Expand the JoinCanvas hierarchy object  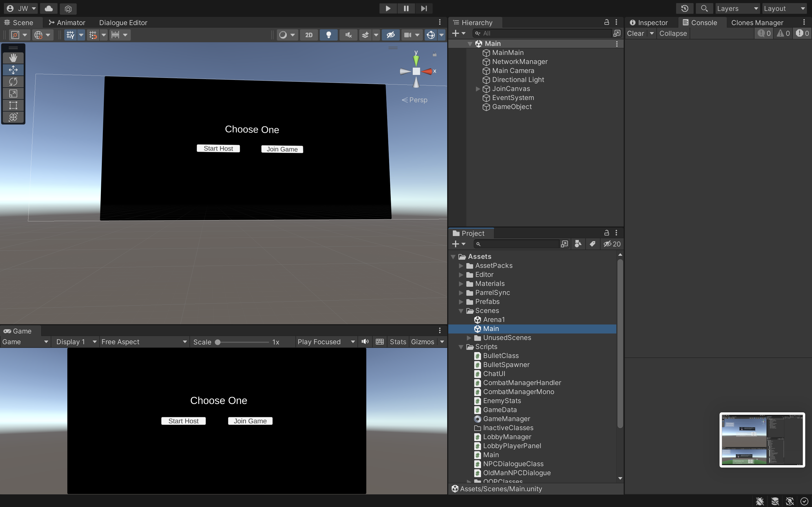478,89
